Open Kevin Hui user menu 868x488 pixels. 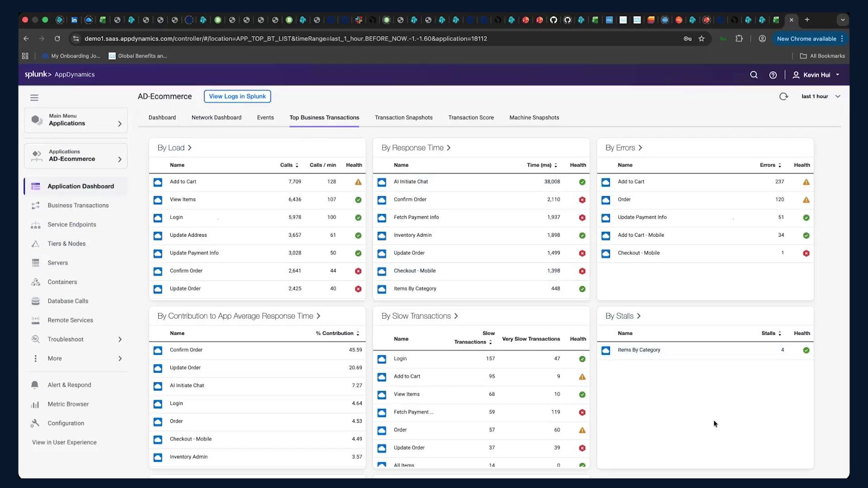tap(816, 75)
